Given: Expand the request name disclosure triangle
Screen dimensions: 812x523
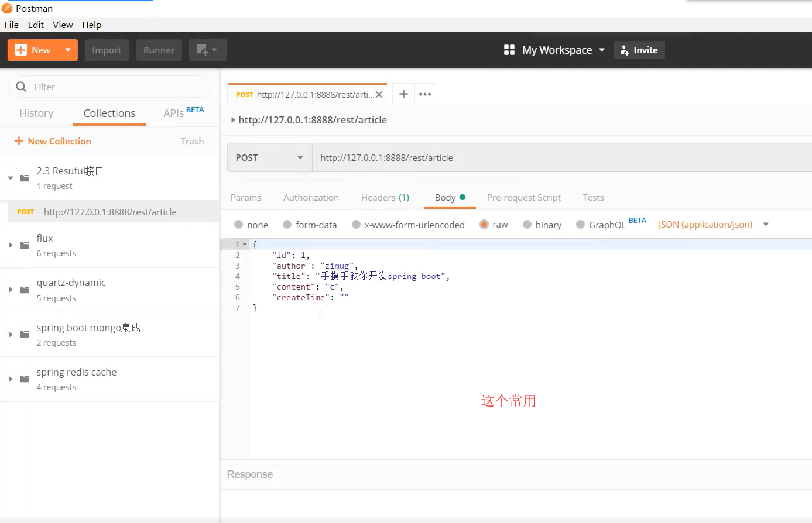Looking at the screenshot, I should pos(233,120).
